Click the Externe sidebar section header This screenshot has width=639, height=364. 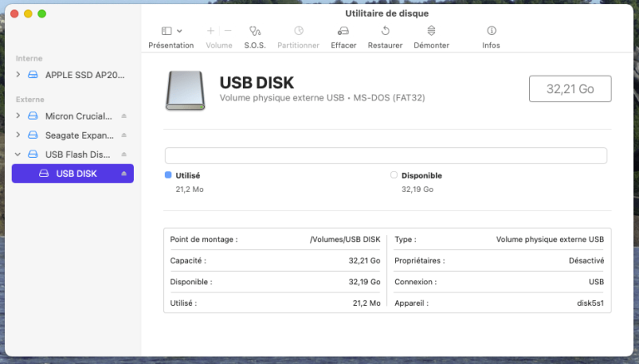point(30,100)
